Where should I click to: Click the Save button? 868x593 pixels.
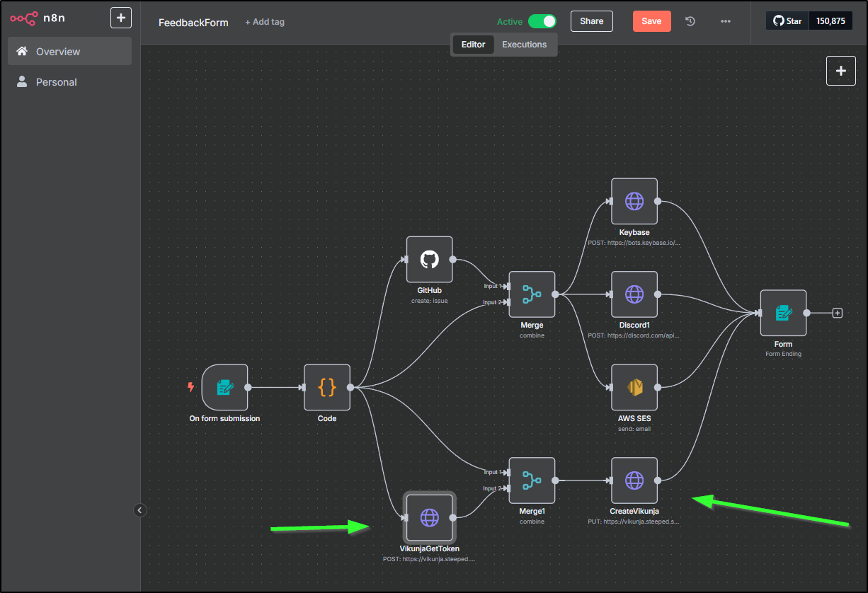[x=651, y=21]
